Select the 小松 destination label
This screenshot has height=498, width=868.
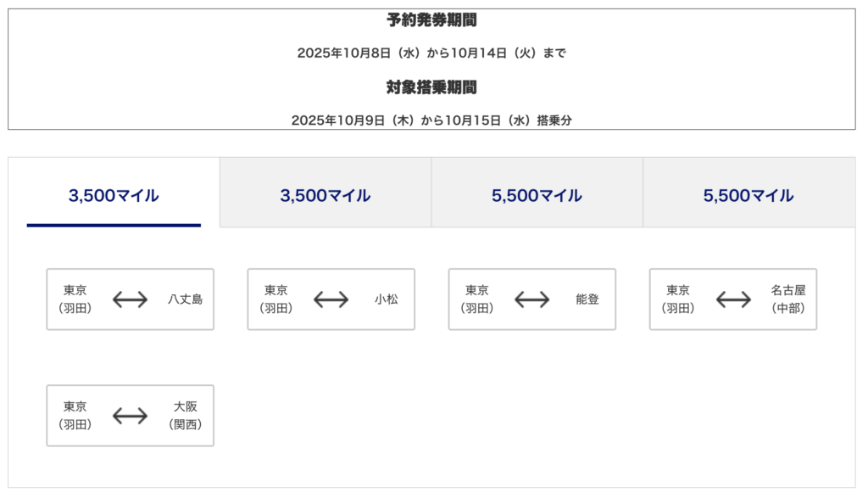[386, 299]
